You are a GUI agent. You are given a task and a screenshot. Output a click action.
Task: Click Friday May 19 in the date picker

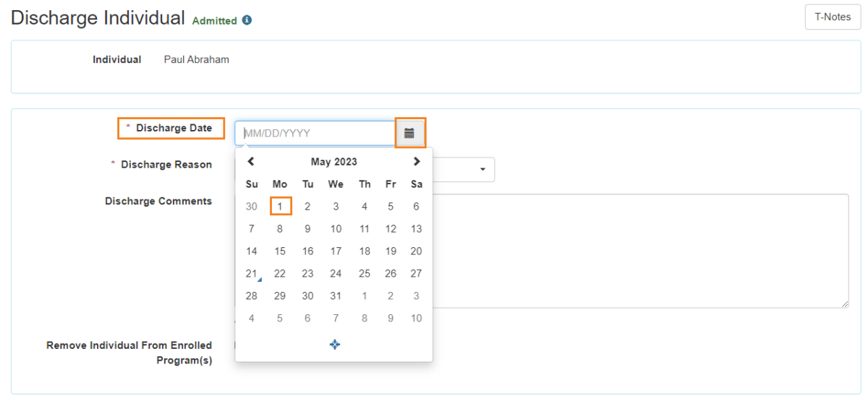click(x=391, y=251)
